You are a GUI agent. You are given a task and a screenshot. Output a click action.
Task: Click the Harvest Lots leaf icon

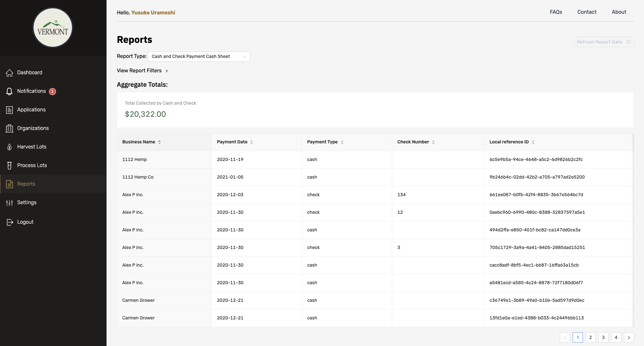(9, 147)
